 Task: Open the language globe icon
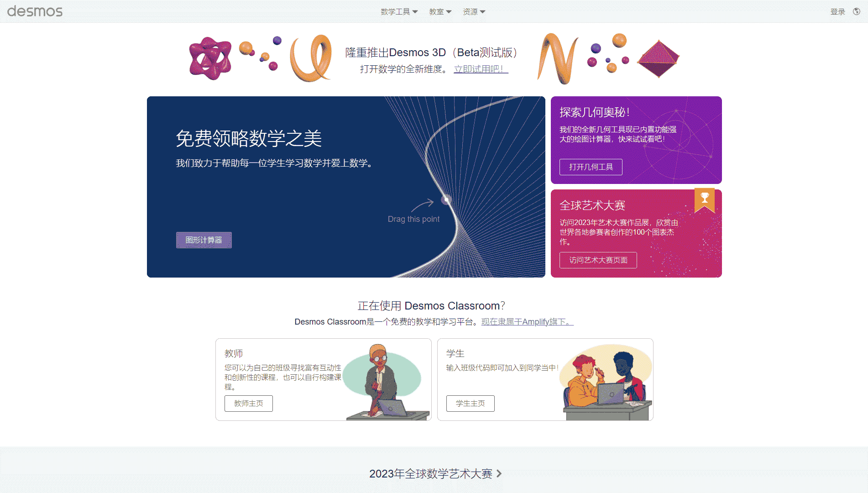coord(857,11)
